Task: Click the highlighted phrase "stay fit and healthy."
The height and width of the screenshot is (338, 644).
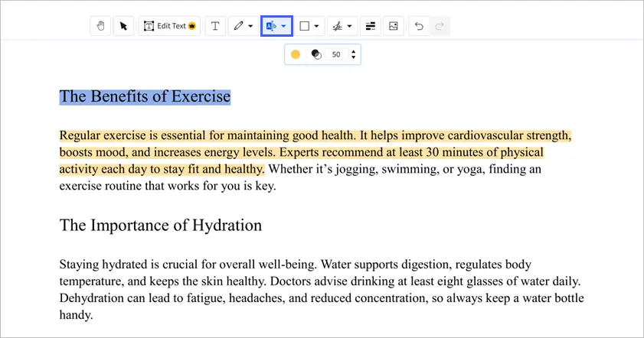Action: click(214, 170)
